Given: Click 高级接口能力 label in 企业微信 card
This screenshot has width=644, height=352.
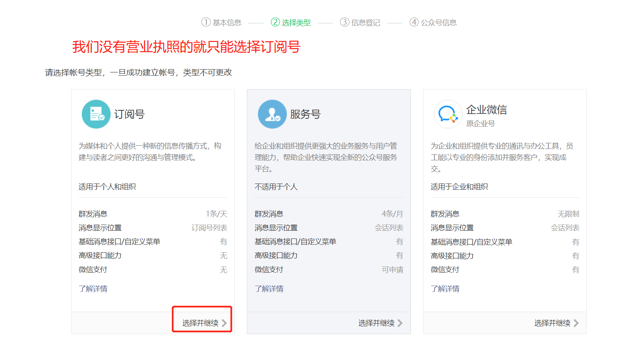Looking at the screenshot, I should click(x=452, y=256).
